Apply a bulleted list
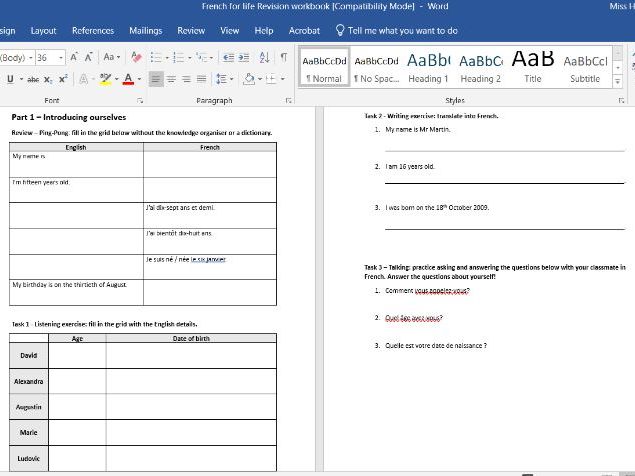The image size is (635, 476). [x=156, y=58]
